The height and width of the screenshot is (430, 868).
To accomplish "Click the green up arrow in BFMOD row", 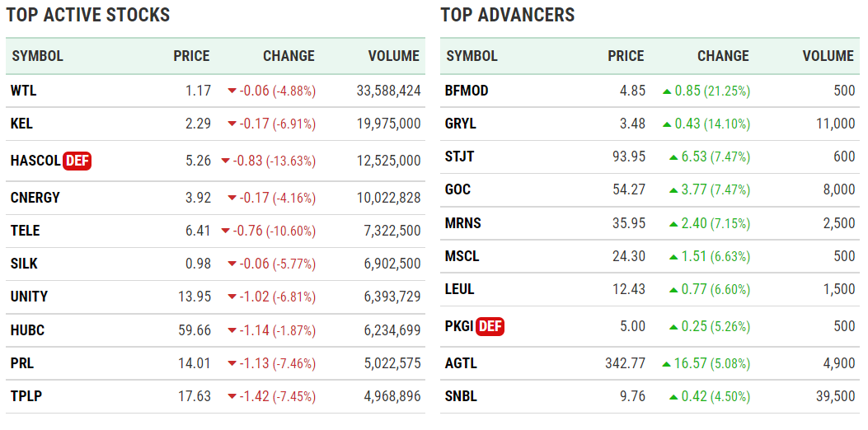I will (667, 91).
